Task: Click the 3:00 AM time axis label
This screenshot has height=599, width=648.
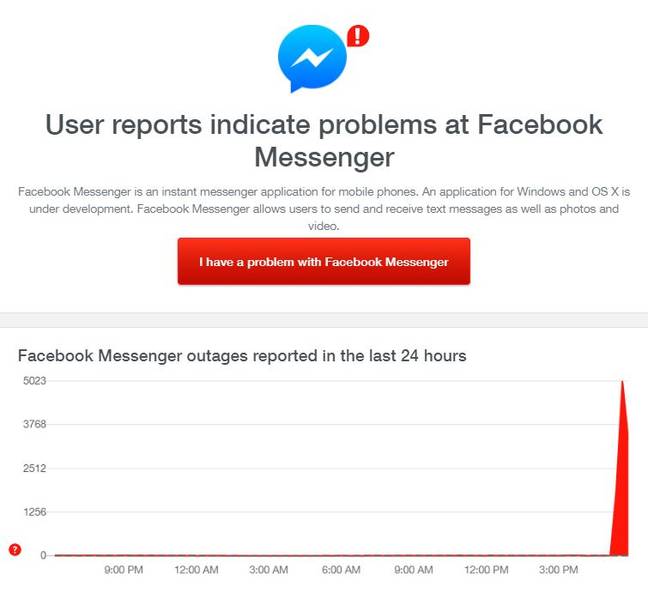Action: pyautogui.click(x=269, y=570)
